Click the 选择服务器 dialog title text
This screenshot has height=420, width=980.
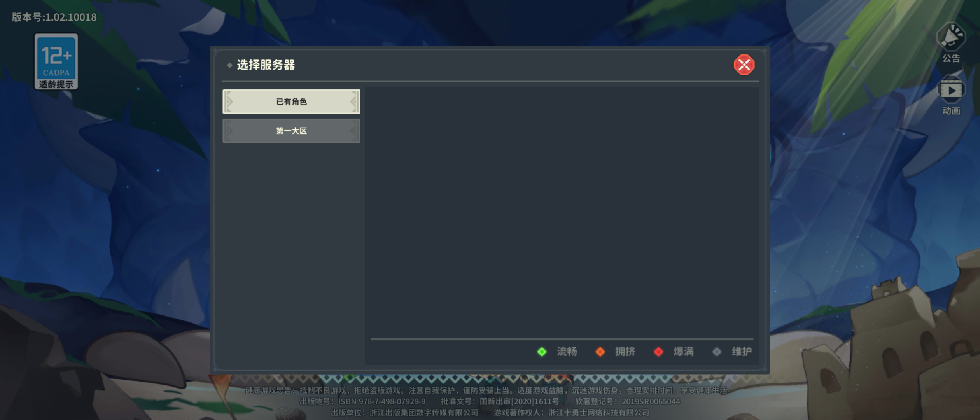266,65
